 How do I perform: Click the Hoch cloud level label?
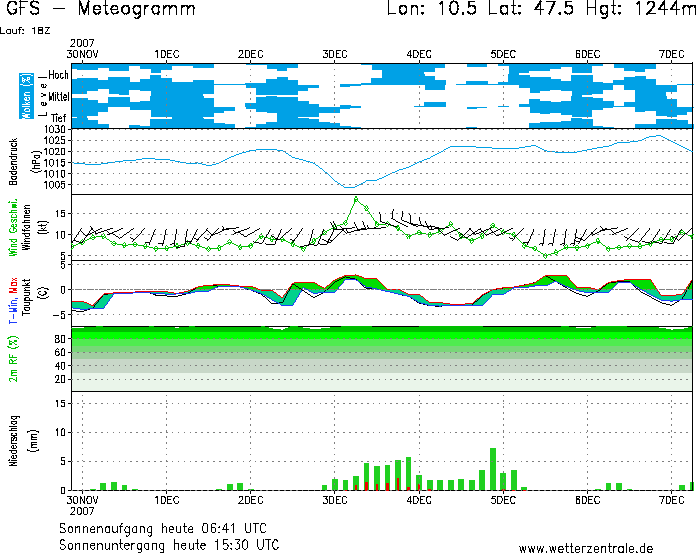pos(59,75)
